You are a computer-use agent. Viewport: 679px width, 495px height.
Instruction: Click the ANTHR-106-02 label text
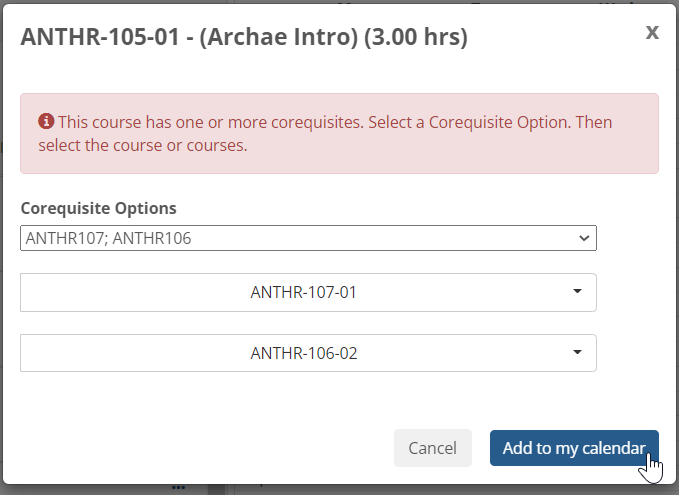coord(304,353)
